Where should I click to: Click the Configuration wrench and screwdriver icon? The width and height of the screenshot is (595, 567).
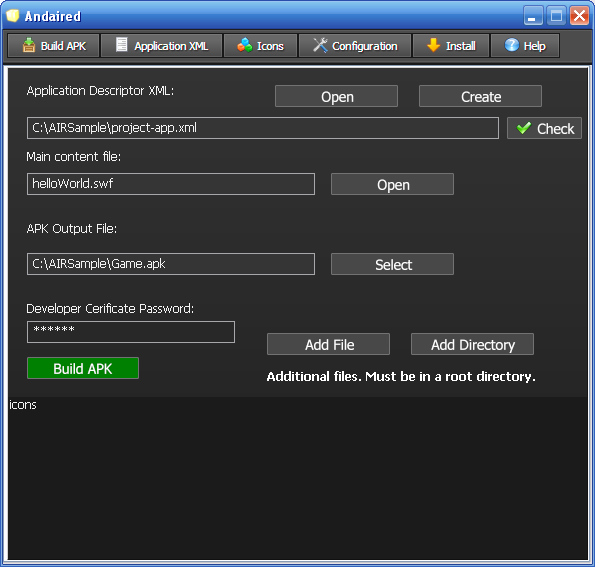320,45
